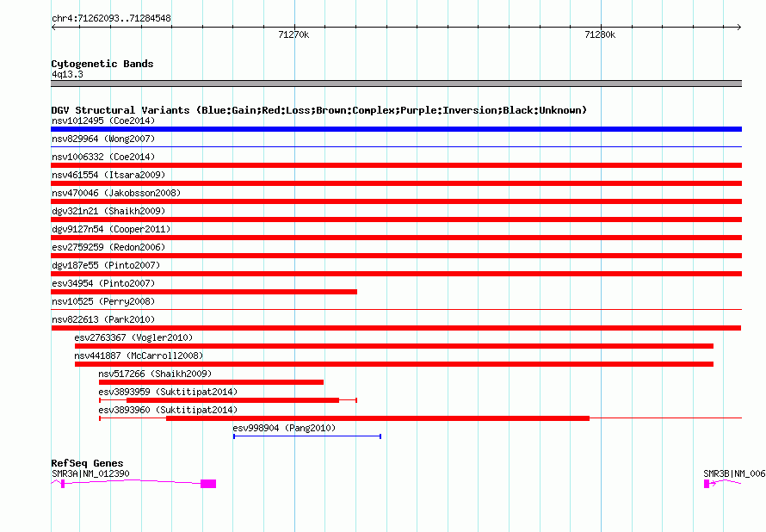Click the nsv461554 (Itsara2009) text label
This screenshot has height=532, width=766.
click(x=108, y=175)
